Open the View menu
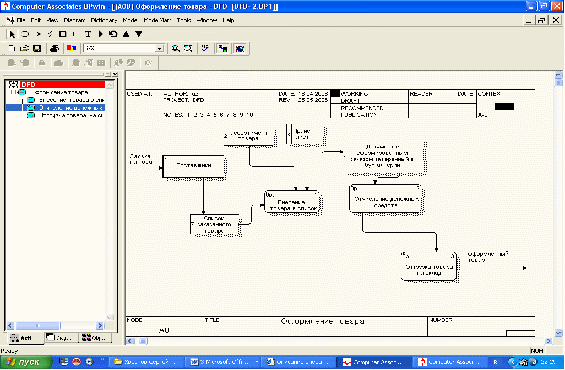The height and width of the screenshot is (370, 565). (52, 20)
